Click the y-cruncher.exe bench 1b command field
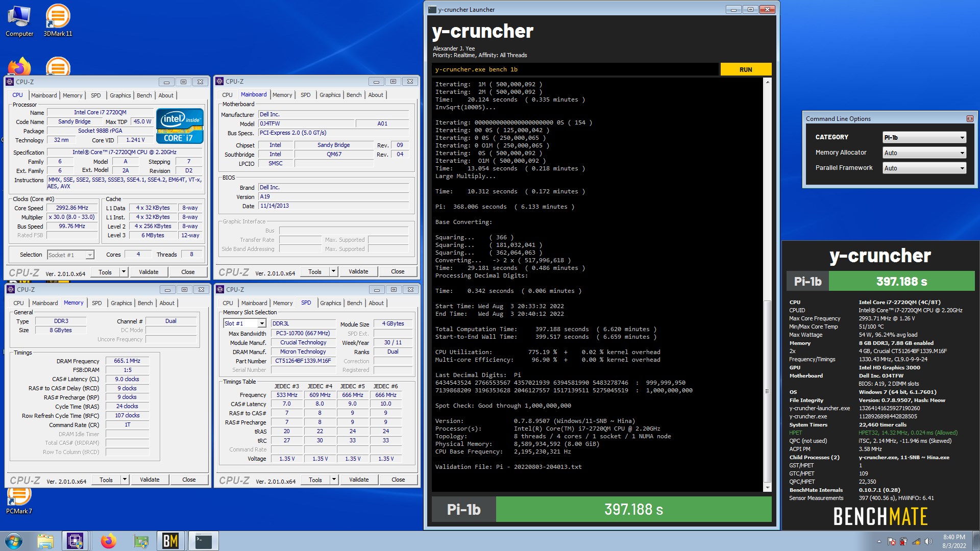Image resolution: width=980 pixels, height=551 pixels. coord(575,69)
